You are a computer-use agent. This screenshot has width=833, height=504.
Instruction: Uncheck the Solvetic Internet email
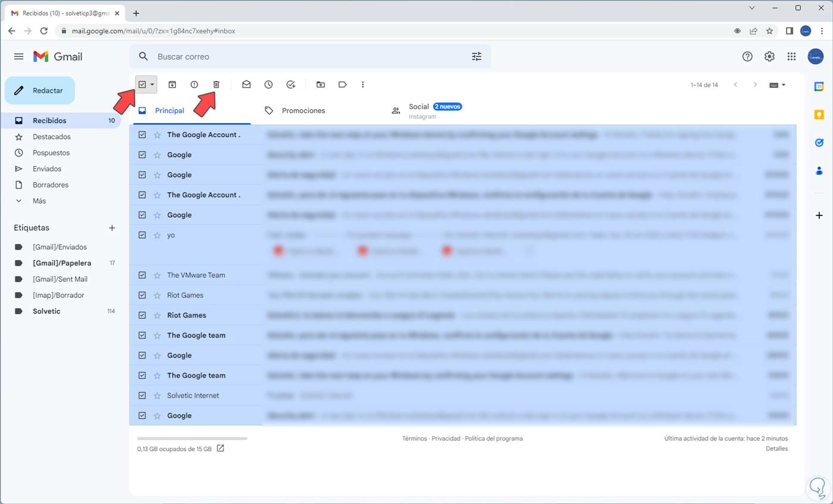coord(142,396)
